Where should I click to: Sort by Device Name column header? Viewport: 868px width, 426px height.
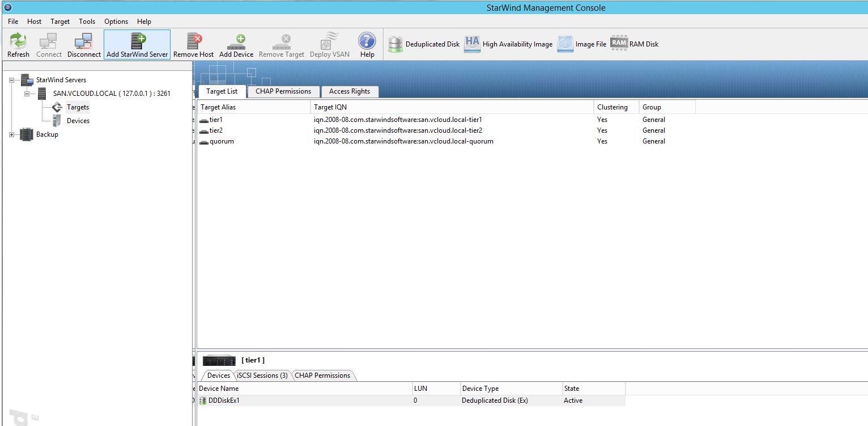pyautogui.click(x=304, y=389)
